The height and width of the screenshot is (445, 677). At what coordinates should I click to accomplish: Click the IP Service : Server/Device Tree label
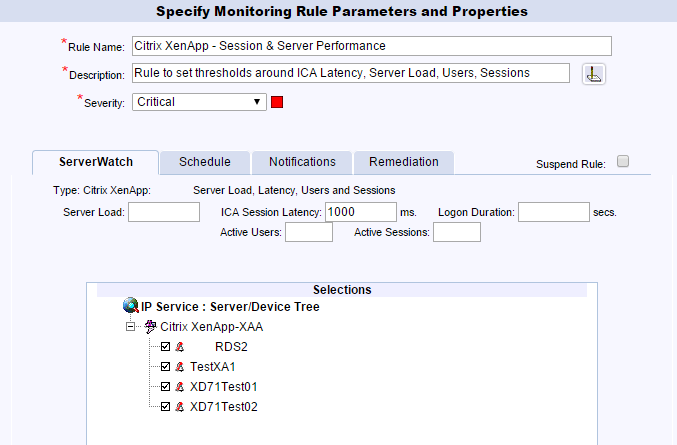coord(230,306)
